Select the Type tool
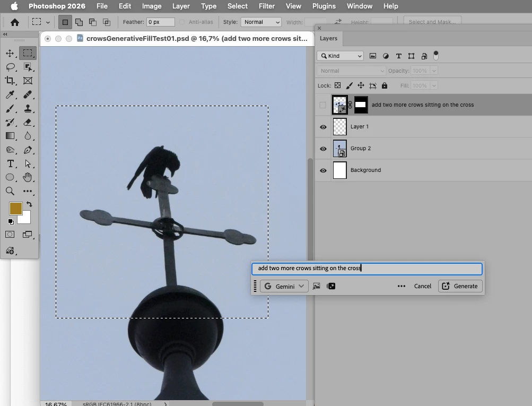 (10, 163)
